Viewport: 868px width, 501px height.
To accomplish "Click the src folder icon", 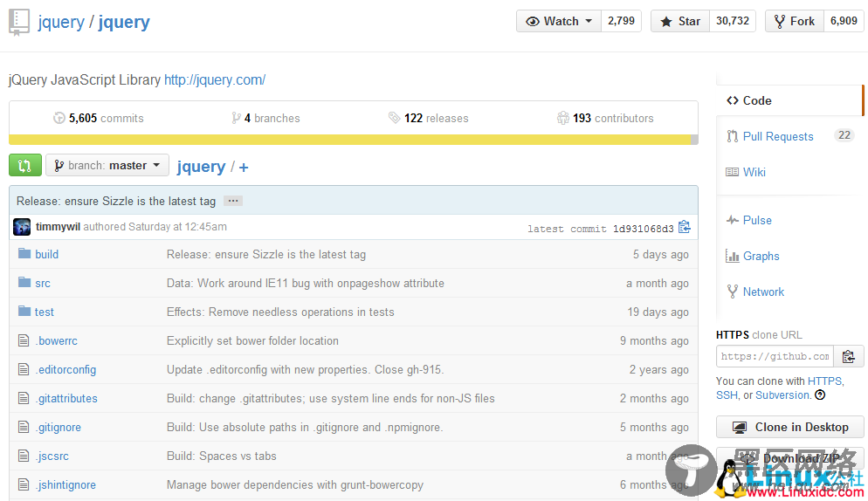I will point(24,282).
